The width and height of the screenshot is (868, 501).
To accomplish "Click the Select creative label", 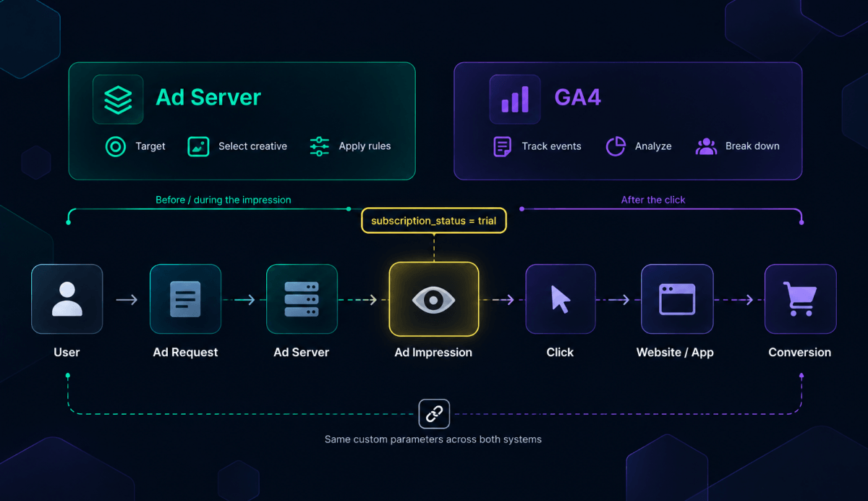I will (252, 146).
